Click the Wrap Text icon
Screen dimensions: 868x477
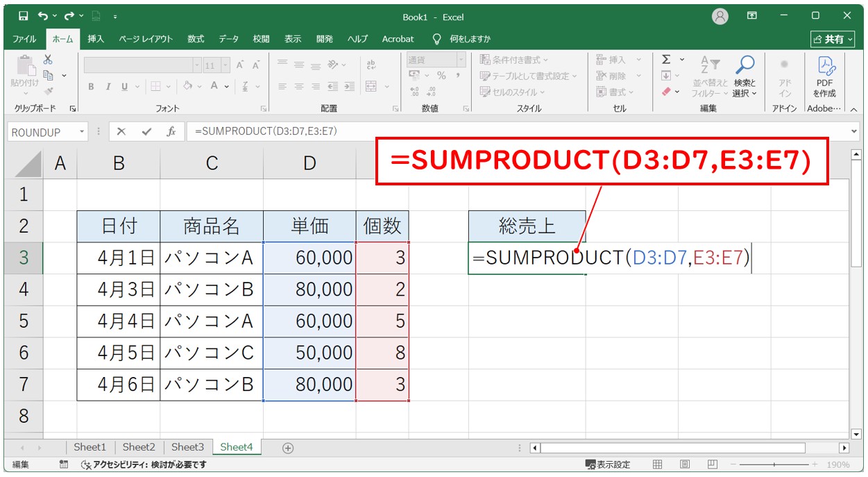coord(371,63)
